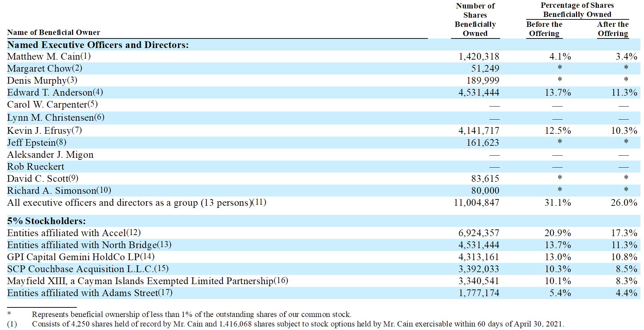Click Jeff Epstein(8) name
The width and height of the screenshot is (644, 330).
[x=37, y=143]
